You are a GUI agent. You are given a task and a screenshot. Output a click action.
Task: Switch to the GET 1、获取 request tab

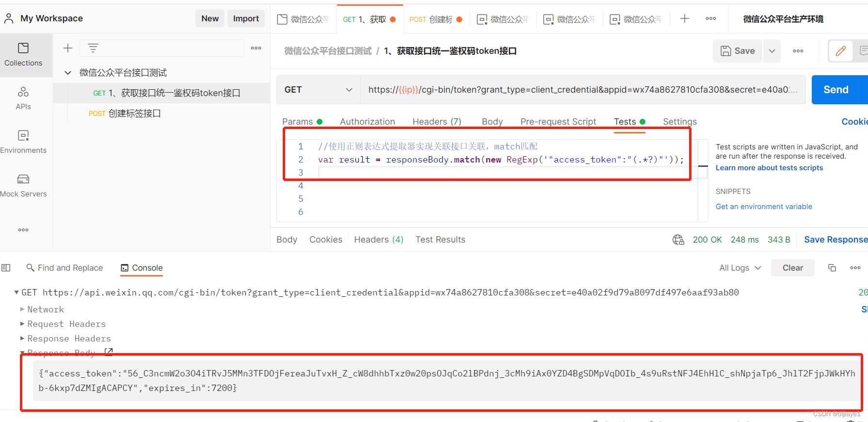(x=370, y=19)
